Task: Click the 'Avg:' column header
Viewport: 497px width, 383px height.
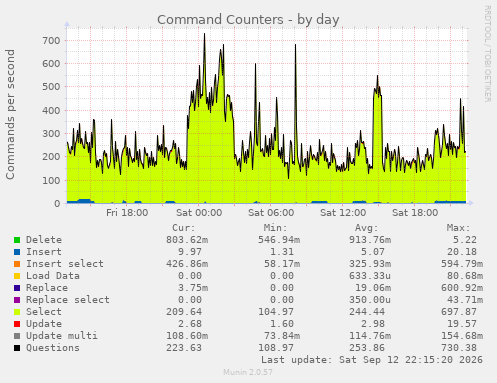Action: (367, 228)
